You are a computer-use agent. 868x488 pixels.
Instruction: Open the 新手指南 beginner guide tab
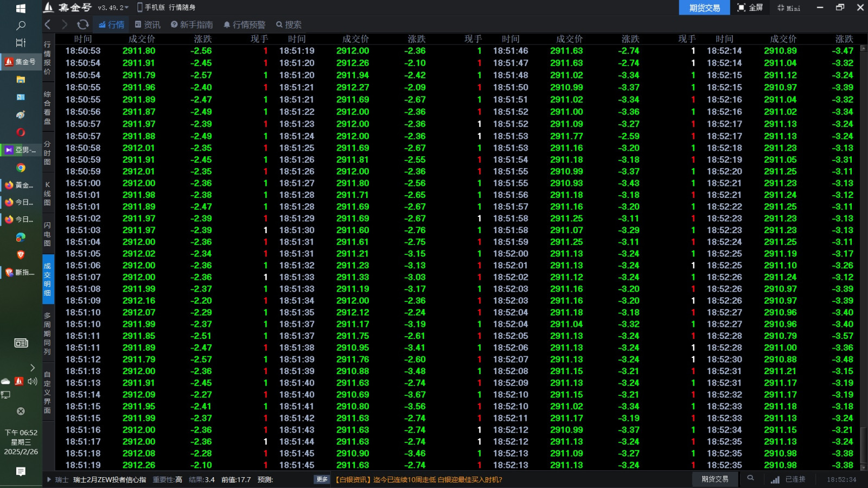(192, 24)
